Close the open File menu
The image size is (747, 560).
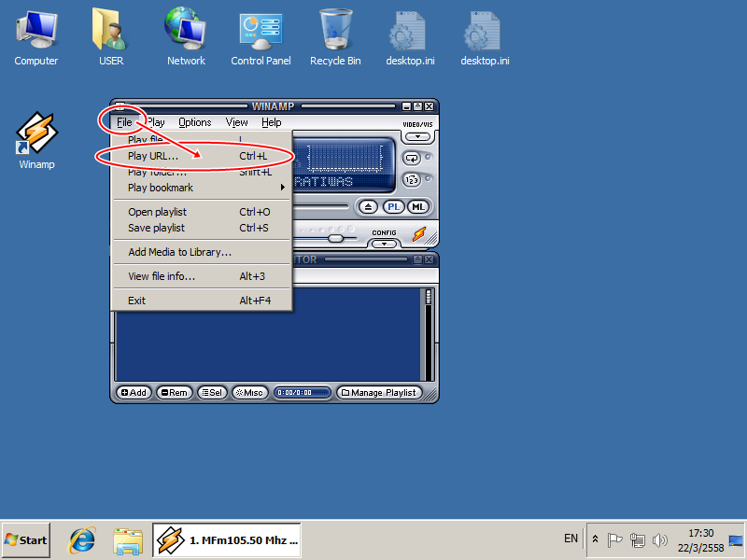coord(124,122)
